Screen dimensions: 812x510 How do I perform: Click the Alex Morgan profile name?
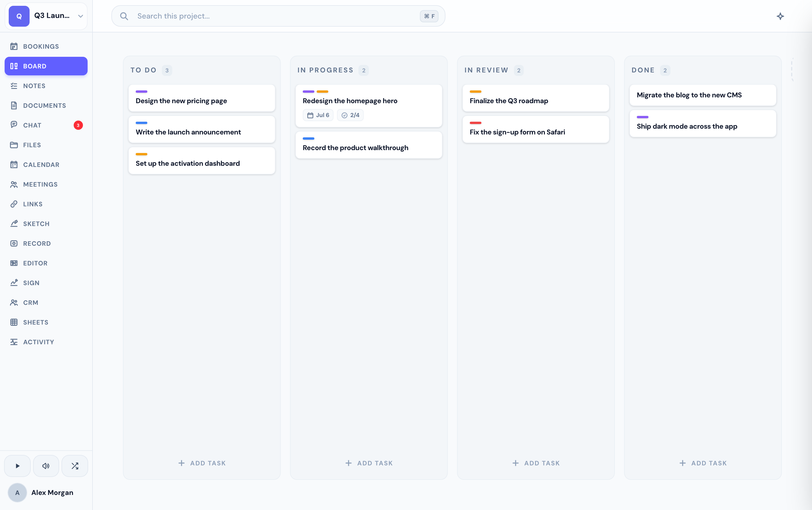(52, 493)
